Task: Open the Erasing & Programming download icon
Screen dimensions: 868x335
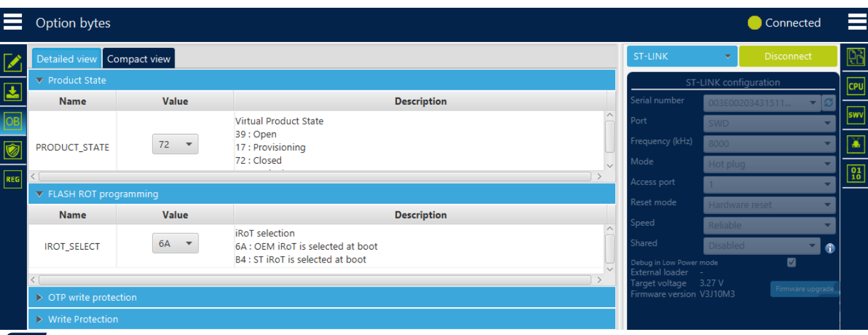Action: coord(13,92)
